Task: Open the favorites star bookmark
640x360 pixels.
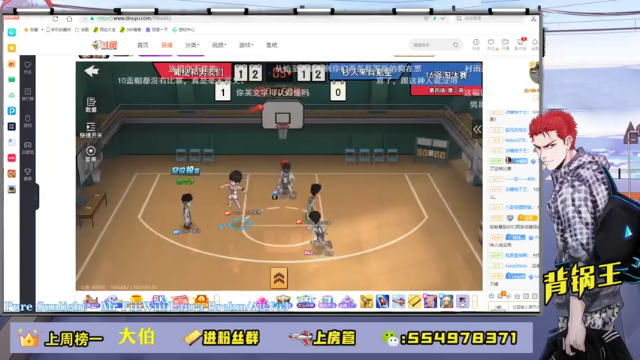Action: pyautogui.click(x=31, y=30)
